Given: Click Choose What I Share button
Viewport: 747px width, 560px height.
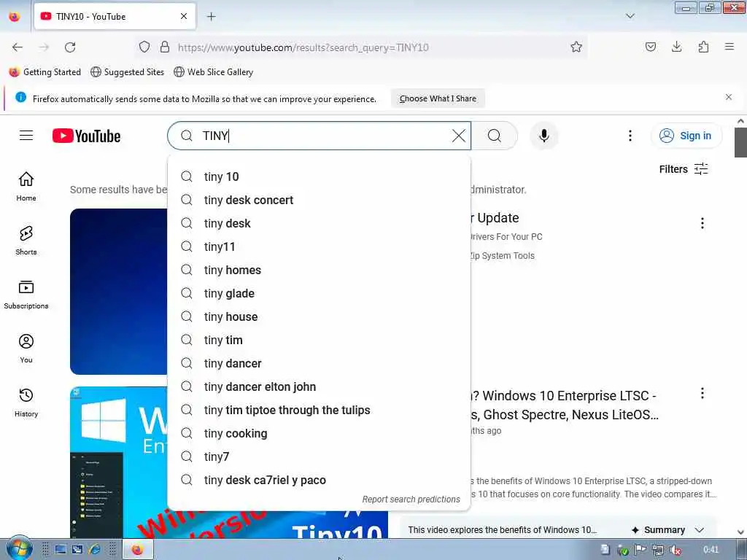Looking at the screenshot, I should tap(438, 98).
